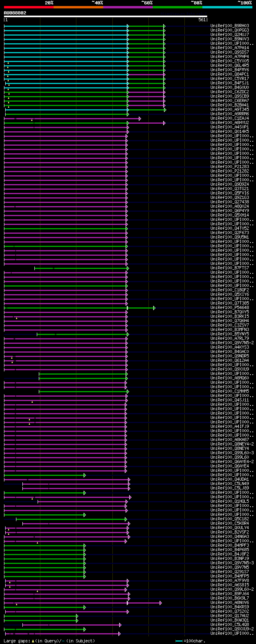Select the UniRef100_P21283 label
The height and width of the screenshot is (644, 256).
[230, 167]
